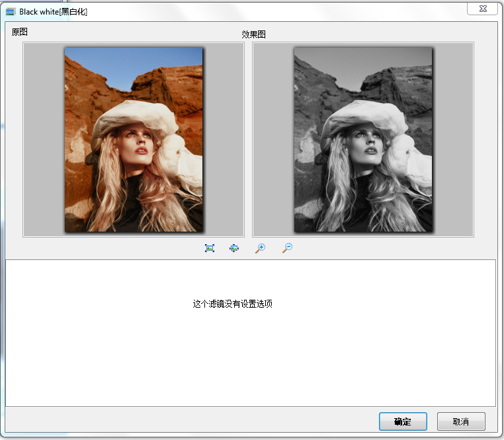This screenshot has width=504, height=440.
Task: Close the Black white dialog window
Action: (482, 8)
